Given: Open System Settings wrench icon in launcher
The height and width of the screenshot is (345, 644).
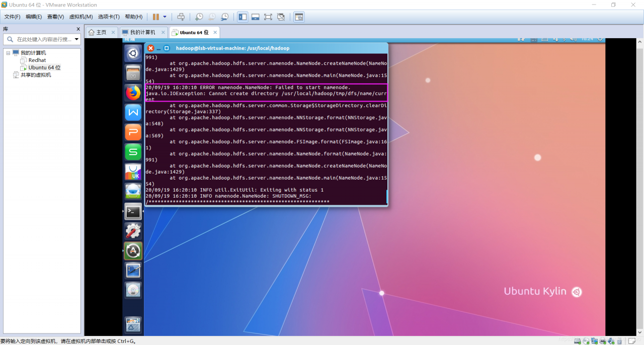Looking at the screenshot, I should tap(133, 231).
